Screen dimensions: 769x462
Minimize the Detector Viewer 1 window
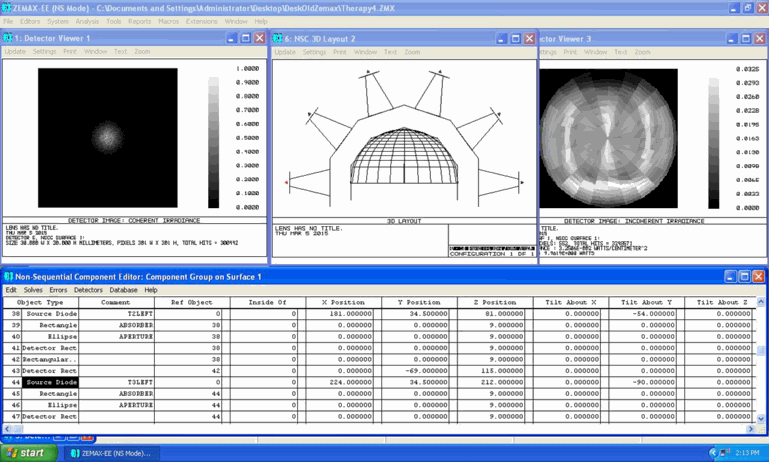coord(232,38)
